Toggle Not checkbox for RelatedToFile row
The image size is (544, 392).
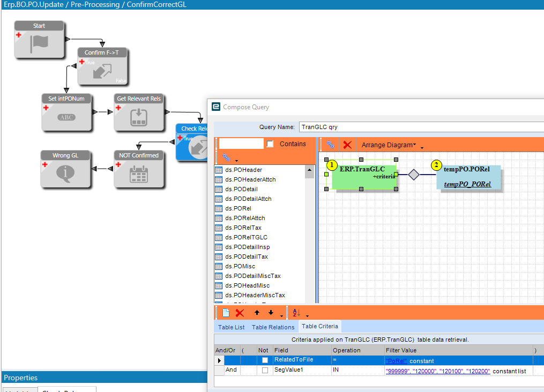[x=265, y=360]
